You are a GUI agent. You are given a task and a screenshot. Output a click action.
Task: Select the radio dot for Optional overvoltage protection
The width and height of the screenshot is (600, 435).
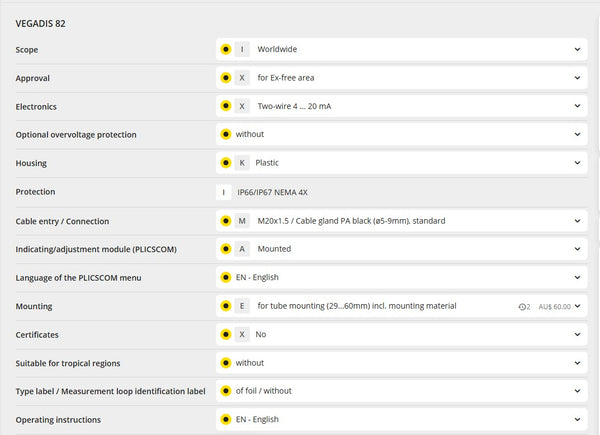point(226,134)
